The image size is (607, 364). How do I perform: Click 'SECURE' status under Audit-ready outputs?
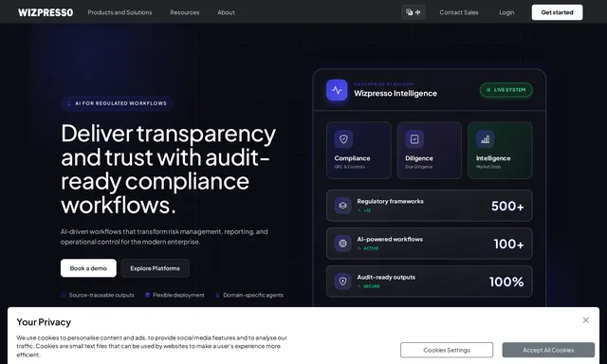tap(371, 286)
